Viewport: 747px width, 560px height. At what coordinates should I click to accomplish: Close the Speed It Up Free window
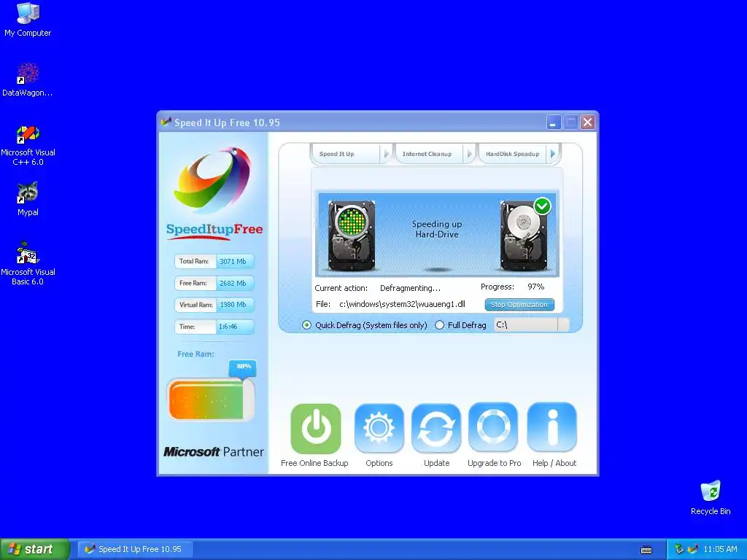click(588, 122)
